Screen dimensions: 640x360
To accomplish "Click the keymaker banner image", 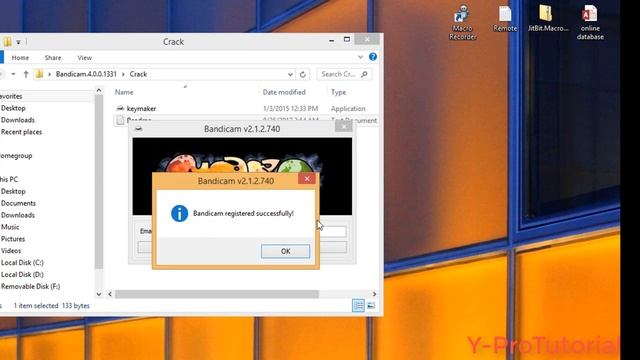I will [x=242, y=155].
